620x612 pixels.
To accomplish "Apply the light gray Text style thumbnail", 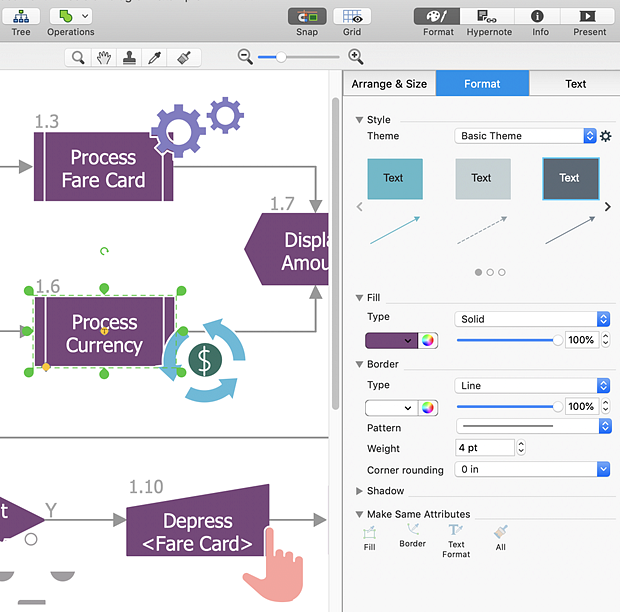I will pyautogui.click(x=483, y=179).
